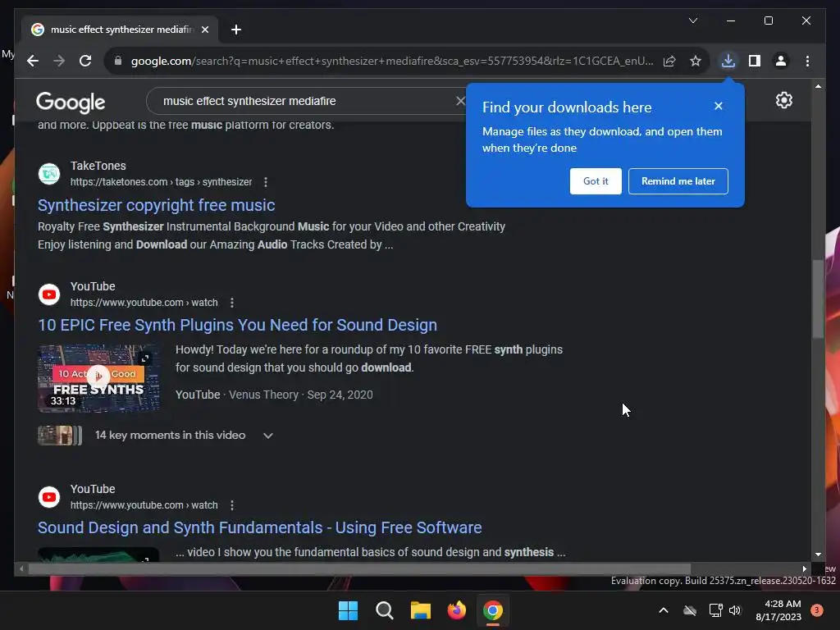
Task: Select the music effect synthesizer mediafire tab
Action: [x=121, y=30]
